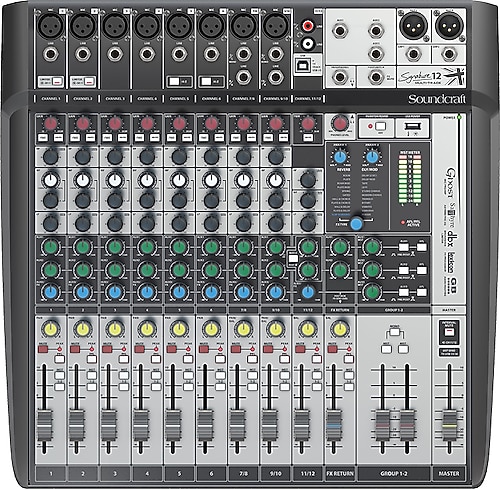Click the channel 4 blue FX send knob
500x489 pixels.
[147, 292]
